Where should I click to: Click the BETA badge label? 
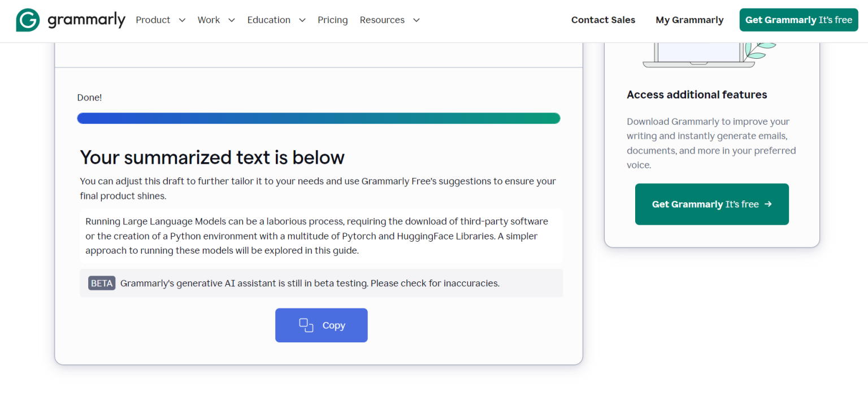pyautogui.click(x=102, y=283)
